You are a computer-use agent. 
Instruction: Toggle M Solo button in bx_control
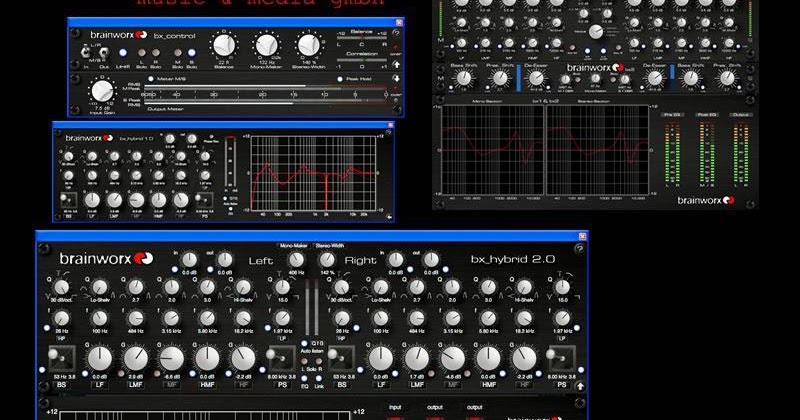178,53
